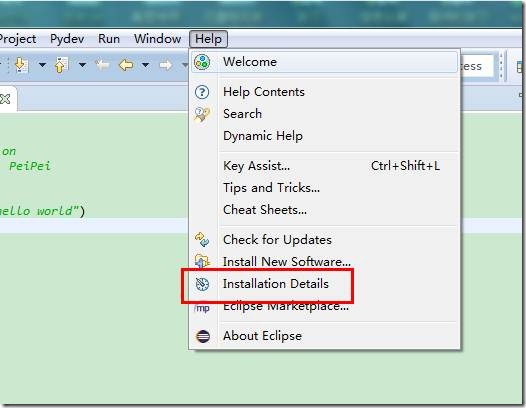Choose Install New Software
This screenshot has height=408, width=526.
324,262
